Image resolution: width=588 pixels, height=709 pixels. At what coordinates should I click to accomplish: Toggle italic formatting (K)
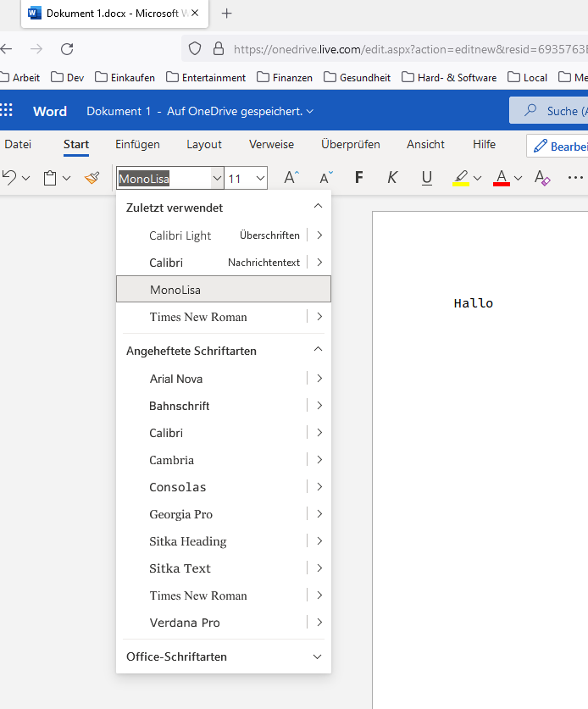click(392, 177)
